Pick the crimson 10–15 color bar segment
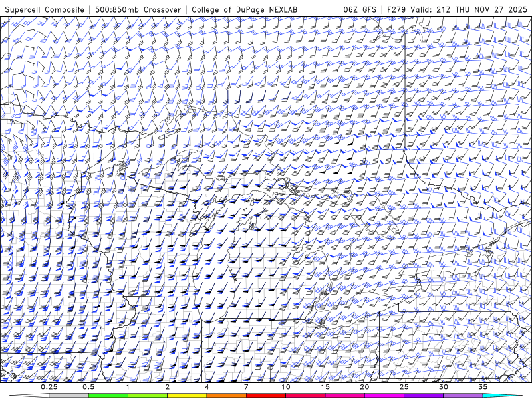The height and width of the screenshot is (399, 532). (x=305, y=396)
